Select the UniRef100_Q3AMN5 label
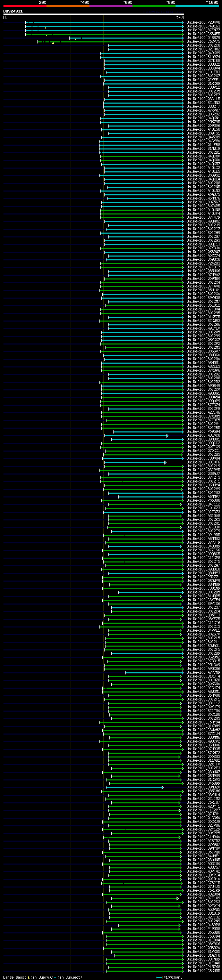222x980 pixels. (203, 859)
